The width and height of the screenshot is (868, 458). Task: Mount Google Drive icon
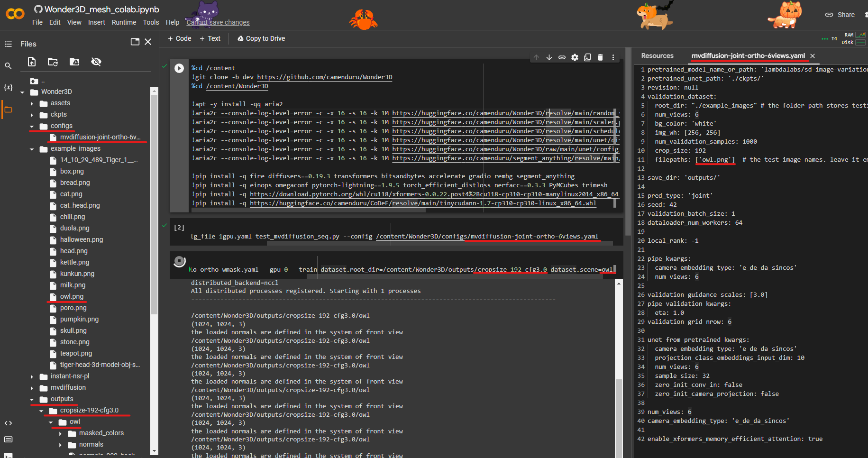click(x=74, y=62)
